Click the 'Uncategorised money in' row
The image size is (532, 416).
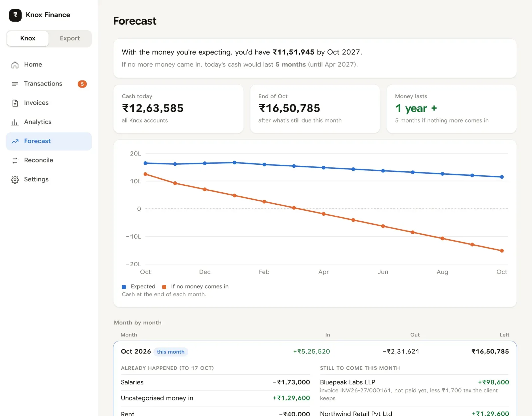coord(215,398)
